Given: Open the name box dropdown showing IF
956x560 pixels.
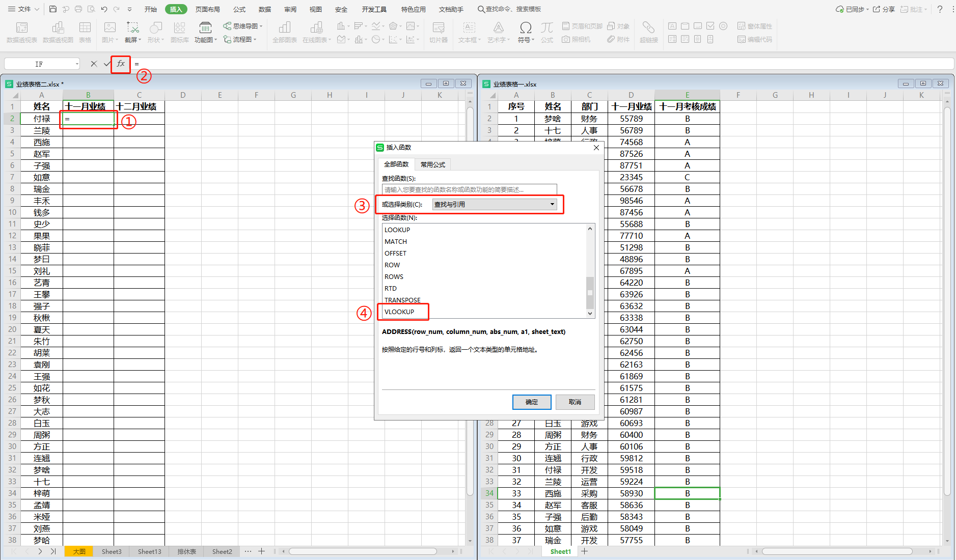Looking at the screenshot, I should pos(77,64).
